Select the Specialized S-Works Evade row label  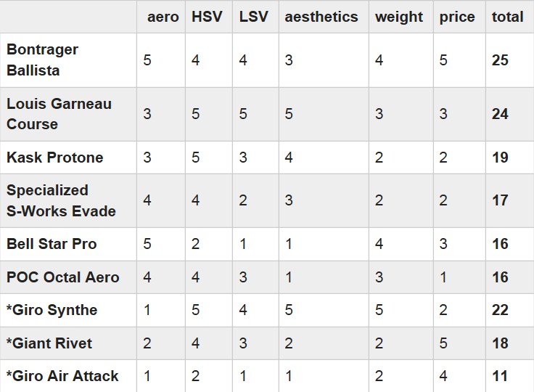(61, 200)
